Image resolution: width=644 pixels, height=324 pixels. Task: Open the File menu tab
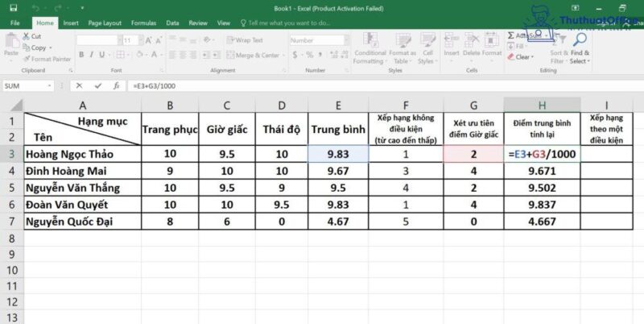coord(14,23)
